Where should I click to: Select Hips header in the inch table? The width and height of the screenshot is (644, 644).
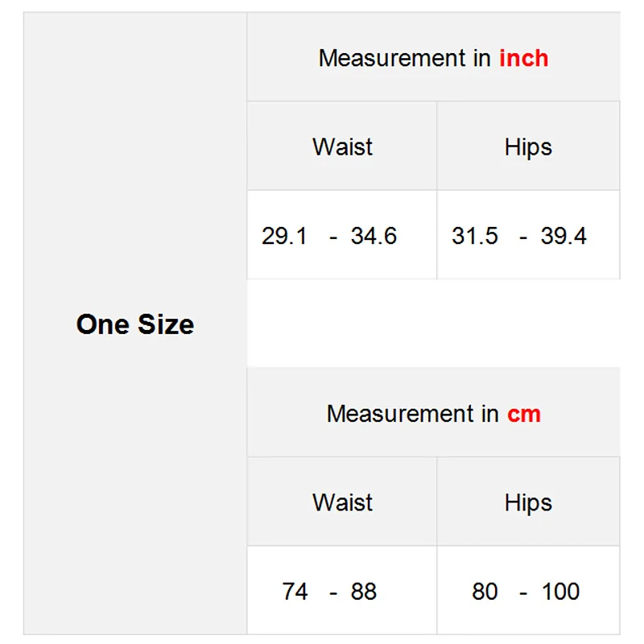pos(528,147)
